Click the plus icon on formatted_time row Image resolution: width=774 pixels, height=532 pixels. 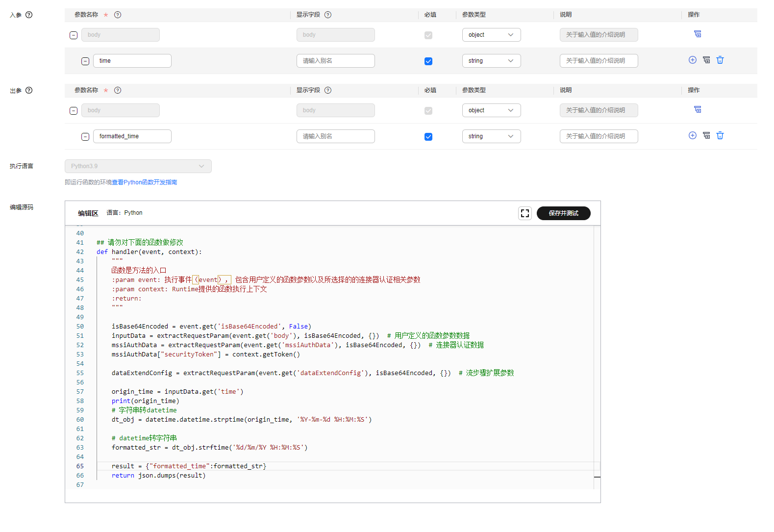point(692,136)
